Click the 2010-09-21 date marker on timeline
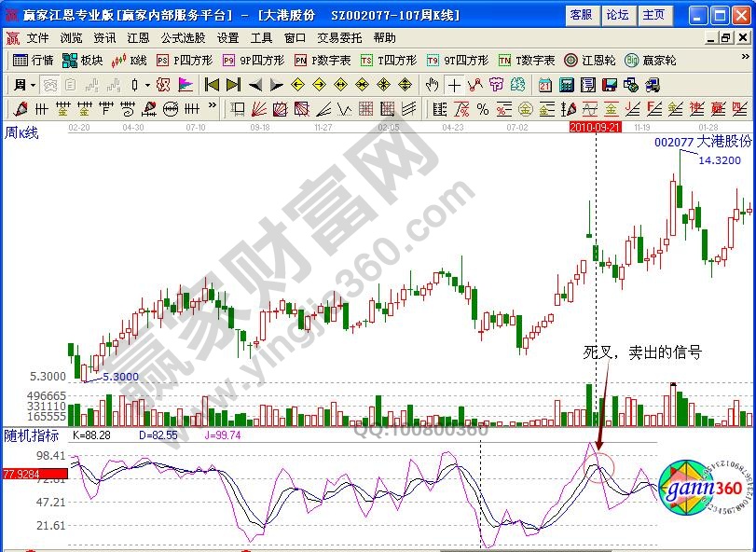Image resolution: width=756 pixels, height=552 pixels. coord(596,126)
